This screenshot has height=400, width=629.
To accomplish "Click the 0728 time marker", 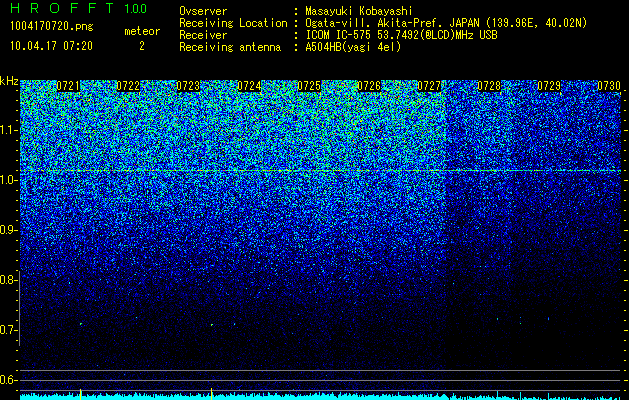I will pos(489,86).
